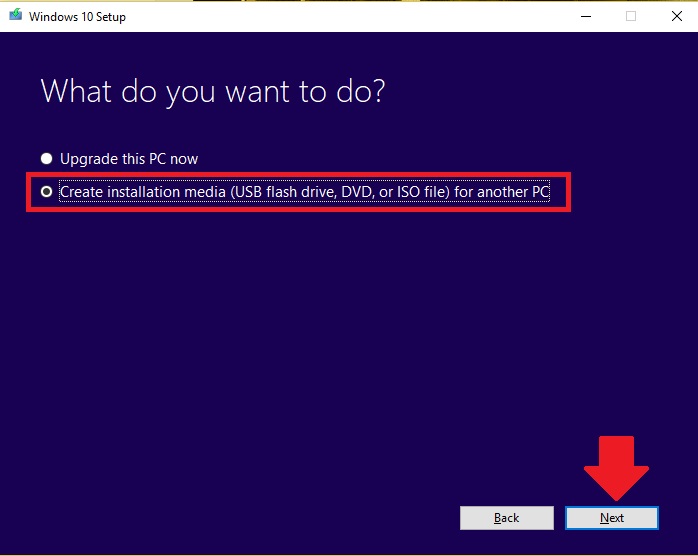Select the Create installation media radio button
The width and height of the screenshot is (698, 556).
pos(46,192)
